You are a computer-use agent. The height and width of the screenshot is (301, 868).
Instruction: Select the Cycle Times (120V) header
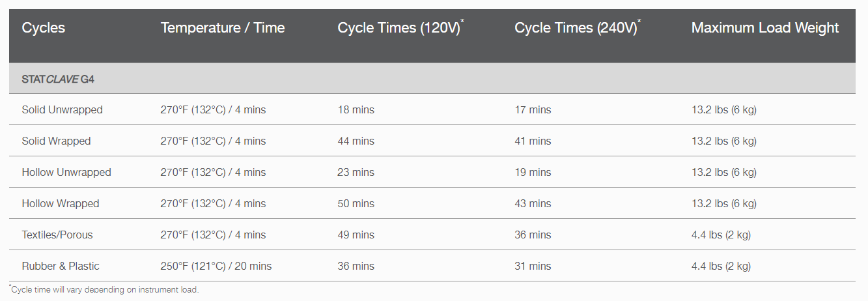(x=399, y=28)
